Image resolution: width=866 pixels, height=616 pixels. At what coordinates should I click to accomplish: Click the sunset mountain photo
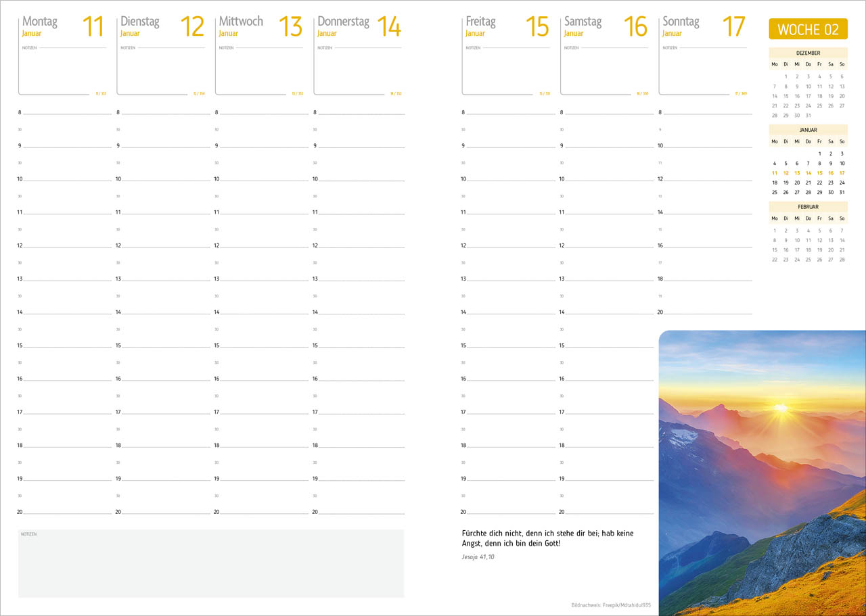pos(762,473)
